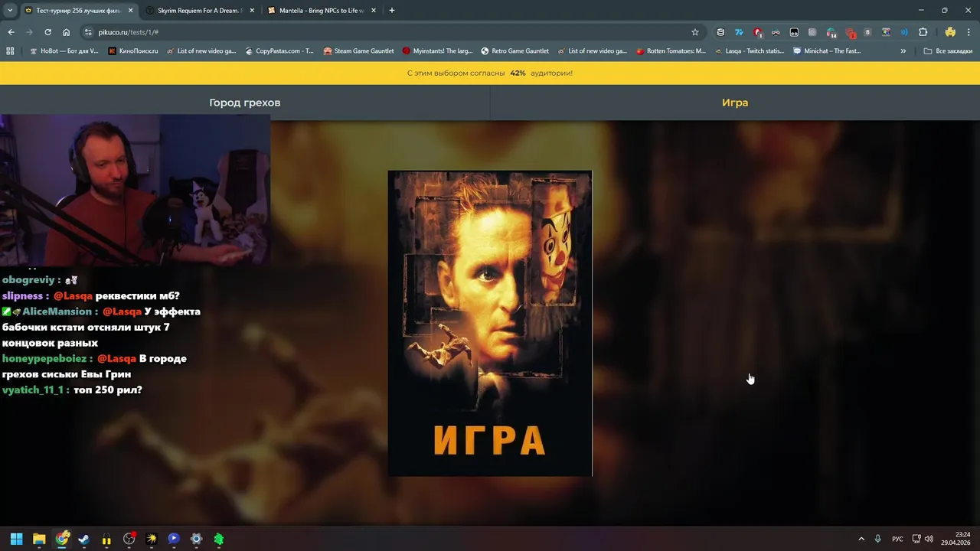Reload the current page
Screen dimensions: 980x551
[47, 32]
